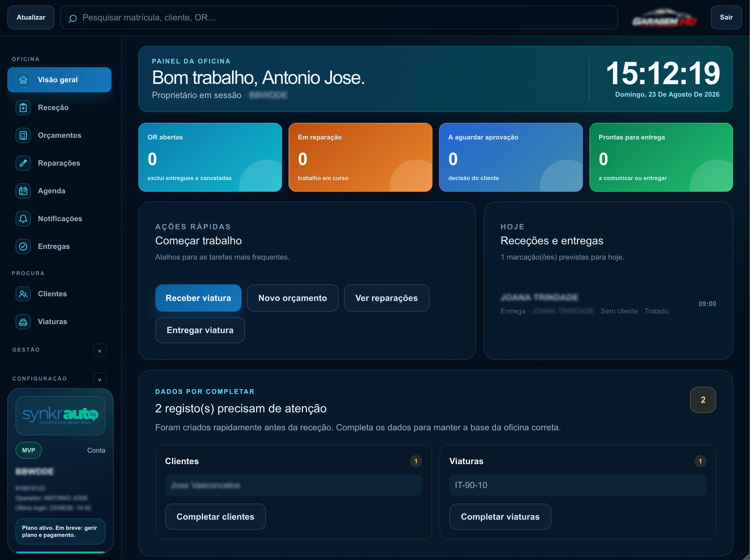Click the Entregas checkmark icon
The image size is (750, 560).
23,246
